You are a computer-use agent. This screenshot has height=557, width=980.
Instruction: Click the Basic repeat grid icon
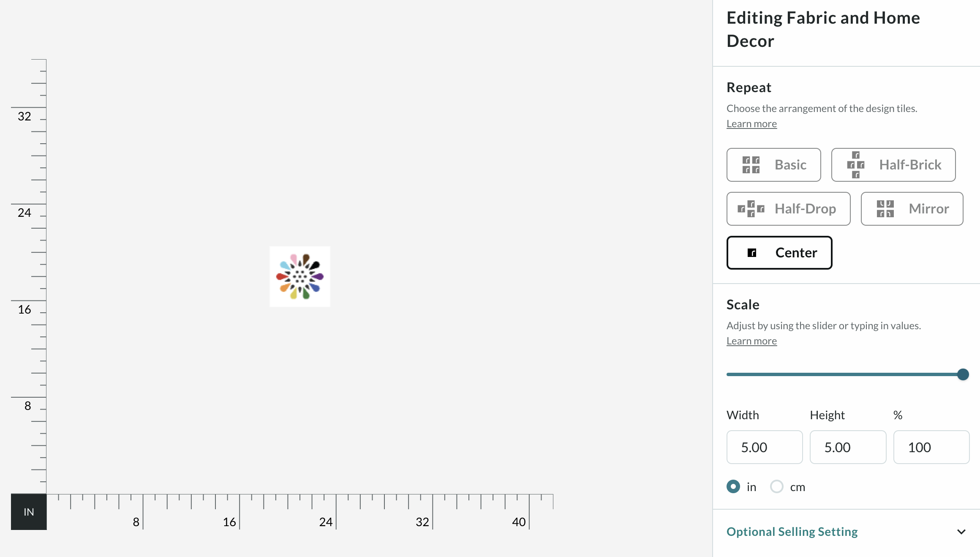[751, 165]
